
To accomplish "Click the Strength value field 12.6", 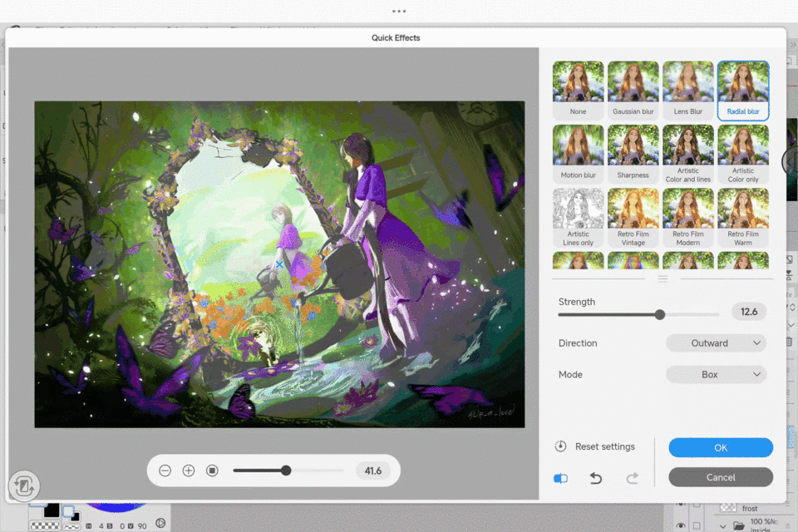I will tap(748, 312).
